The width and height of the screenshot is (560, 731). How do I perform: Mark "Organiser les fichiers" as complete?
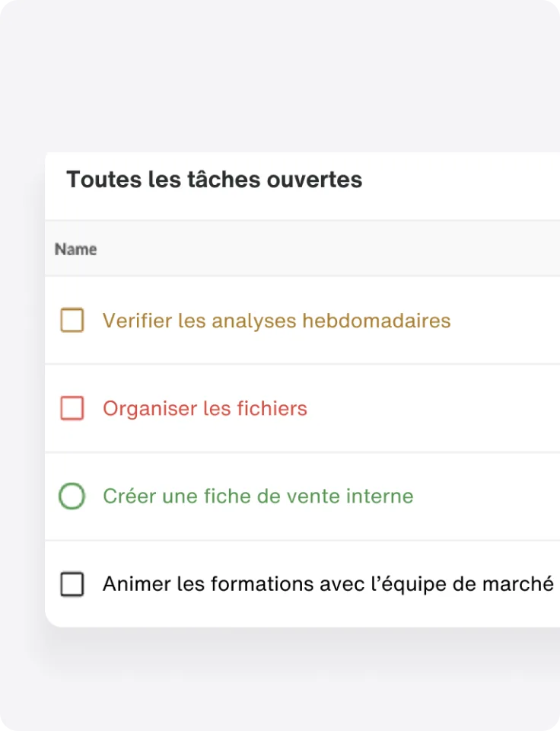[72, 408]
